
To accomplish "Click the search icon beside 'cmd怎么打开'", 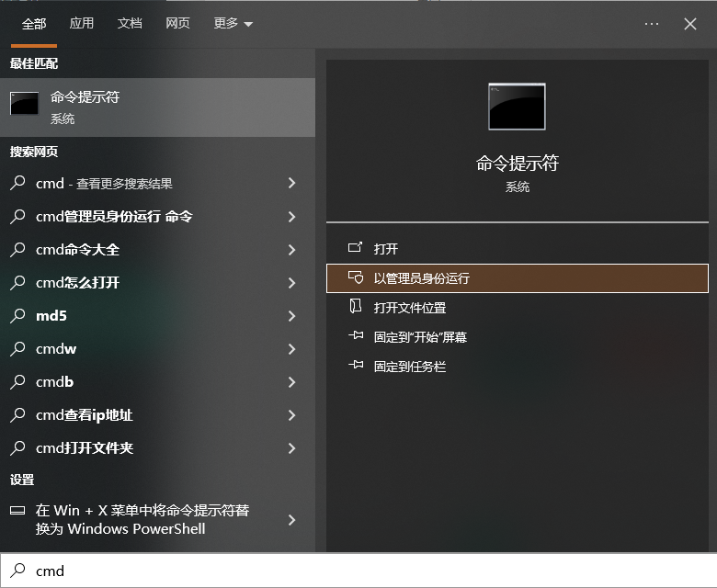I will (17, 282).
